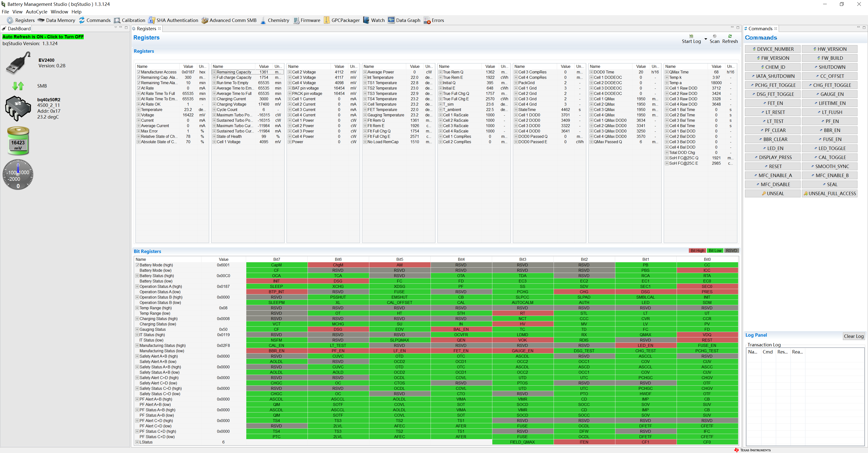Screen dimensions: 868x453
Task: Launch the GPCPackager tool
Action: click(342, 20)
